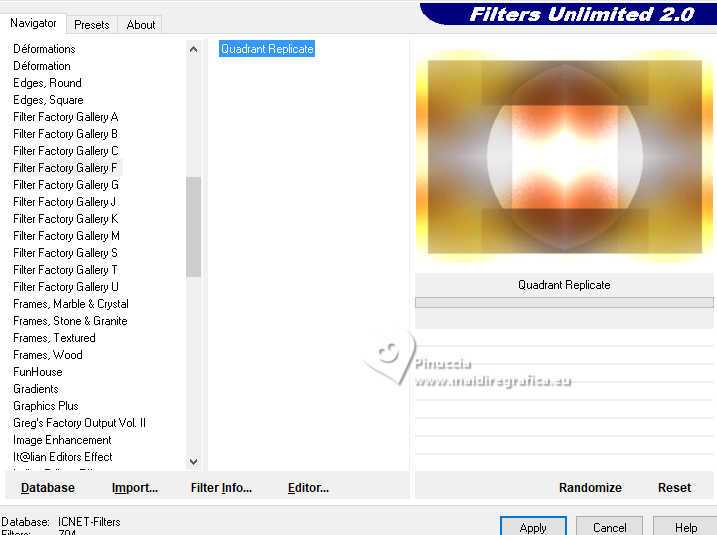Open the About tab

pos(140,25)
